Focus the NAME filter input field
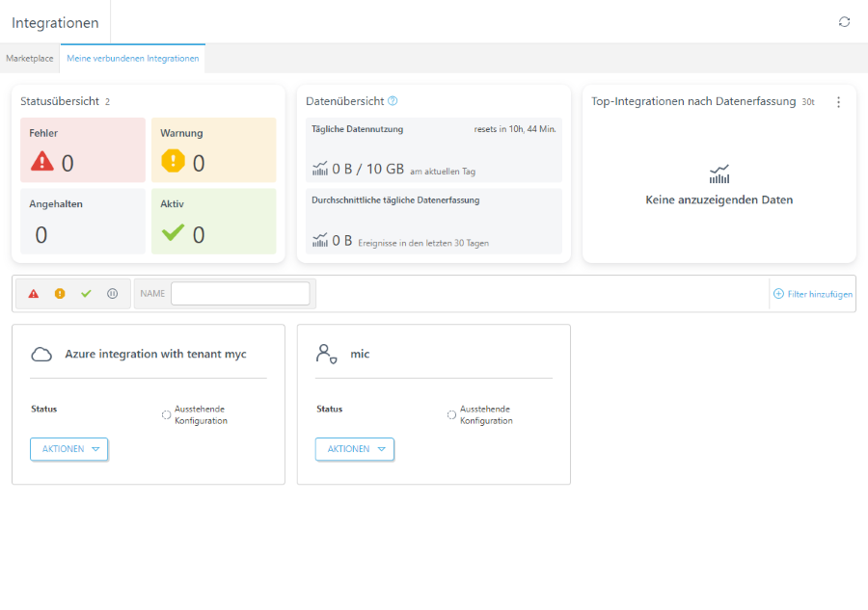Image resolution: width=868 pixels, height=610 pixels. click(x=240, y=294)
